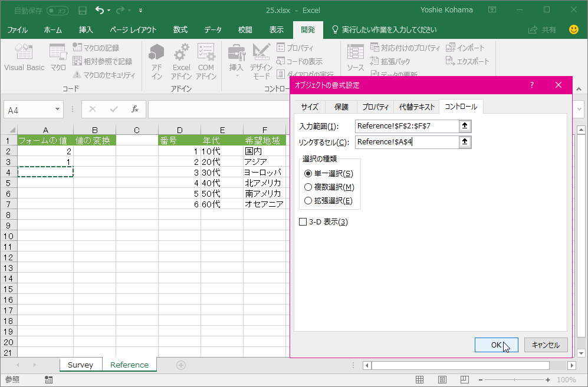This screenshot has height=387, width=588.
Task: Open the マクロ macros dialog
Action: tap(58, 57)
